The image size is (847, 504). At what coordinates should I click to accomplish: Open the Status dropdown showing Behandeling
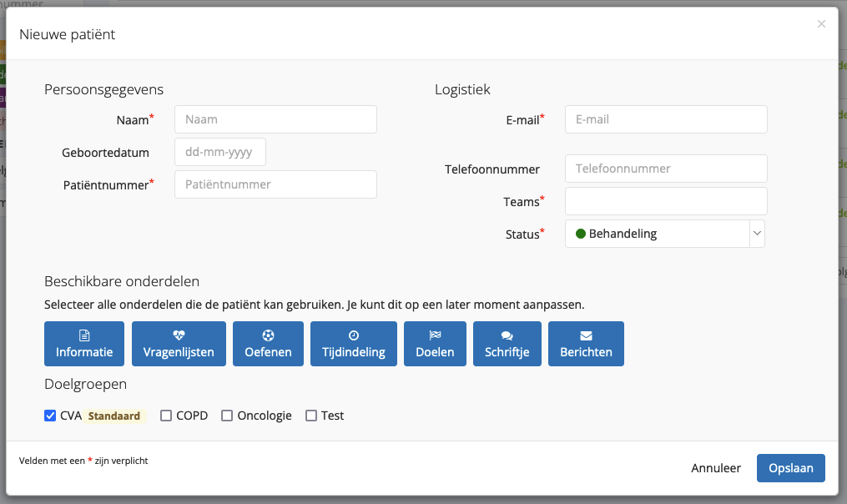click(665, 234)
